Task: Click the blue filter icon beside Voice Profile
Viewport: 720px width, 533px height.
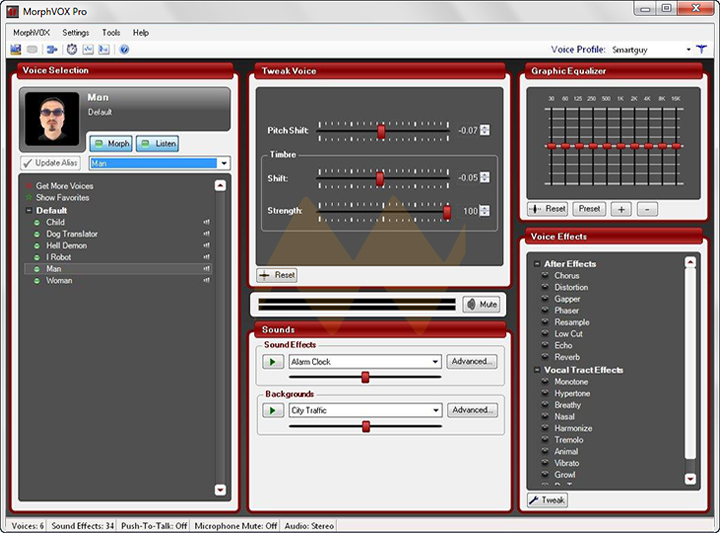Action: pos(701,49)
